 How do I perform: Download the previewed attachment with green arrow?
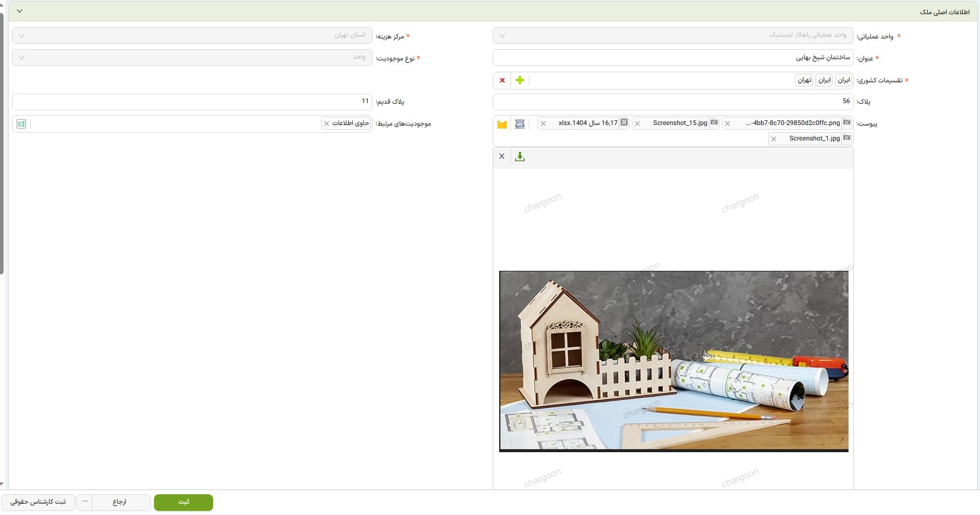tap(520, 156)
